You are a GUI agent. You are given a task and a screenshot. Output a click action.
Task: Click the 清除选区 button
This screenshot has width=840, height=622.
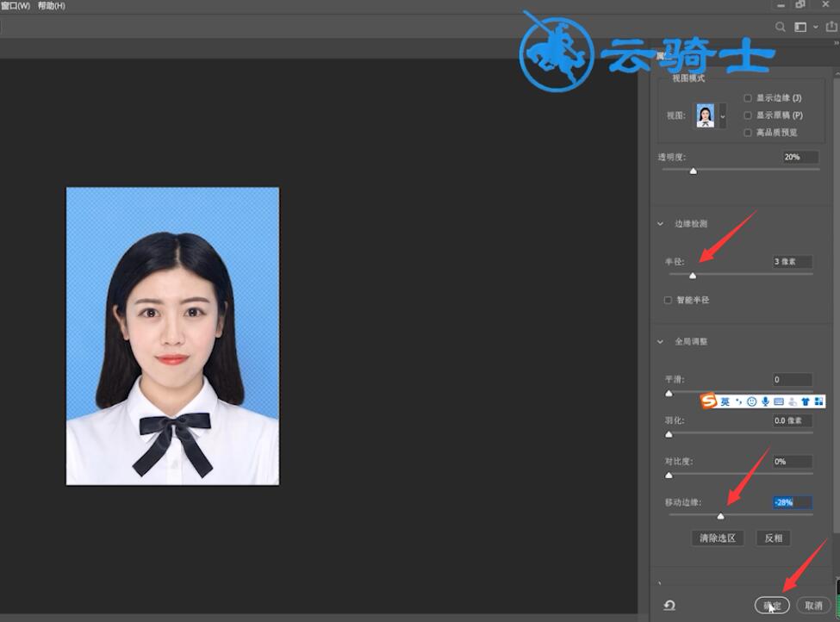pyautogui.click(x=718, y=538)
